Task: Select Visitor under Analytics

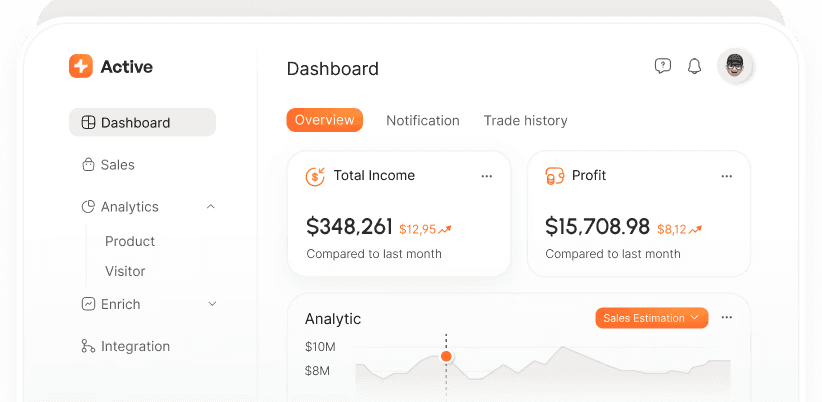Action: point(125,271)
